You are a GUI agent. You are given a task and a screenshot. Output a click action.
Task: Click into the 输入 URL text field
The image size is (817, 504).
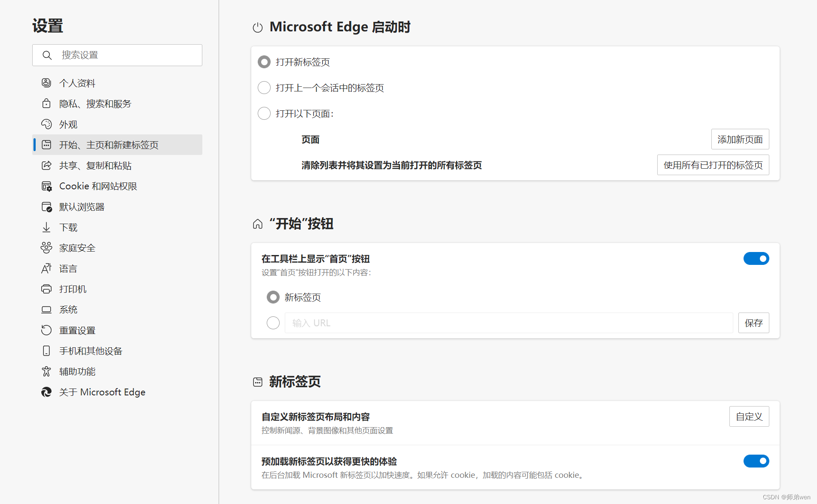[x=509, y=323]
